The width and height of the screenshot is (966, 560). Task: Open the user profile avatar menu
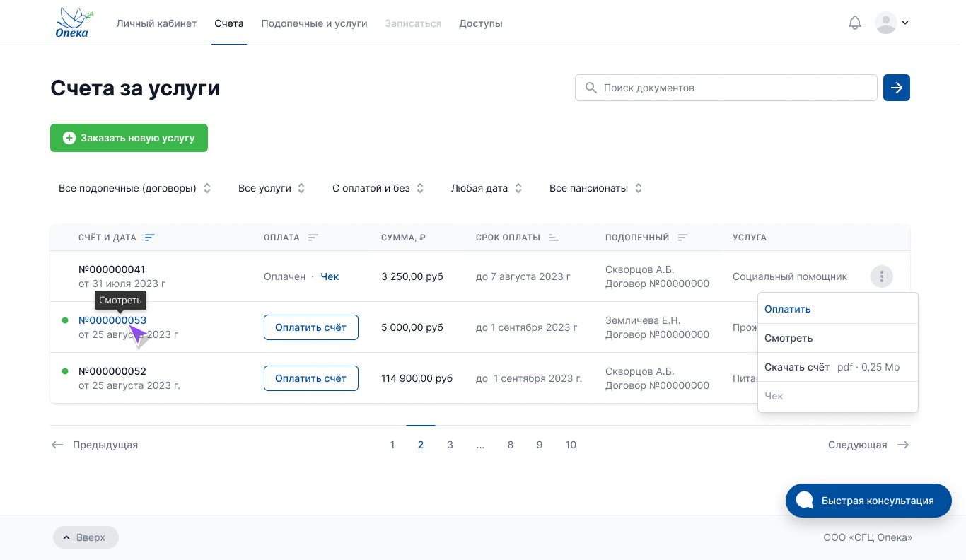pyautogui.click(x=891, y=23)
